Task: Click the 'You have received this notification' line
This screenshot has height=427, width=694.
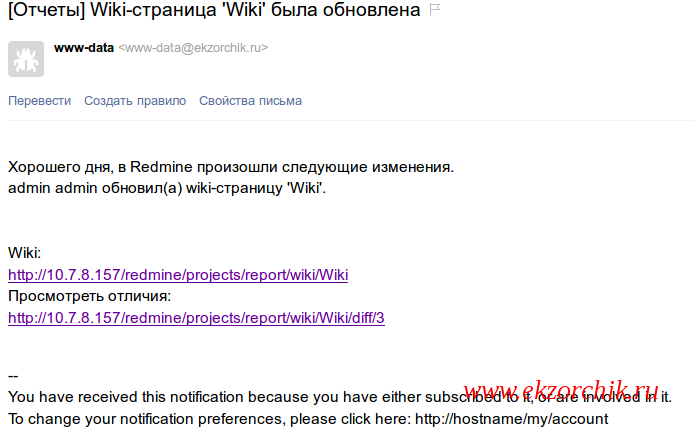Action: tap(340, 397)
